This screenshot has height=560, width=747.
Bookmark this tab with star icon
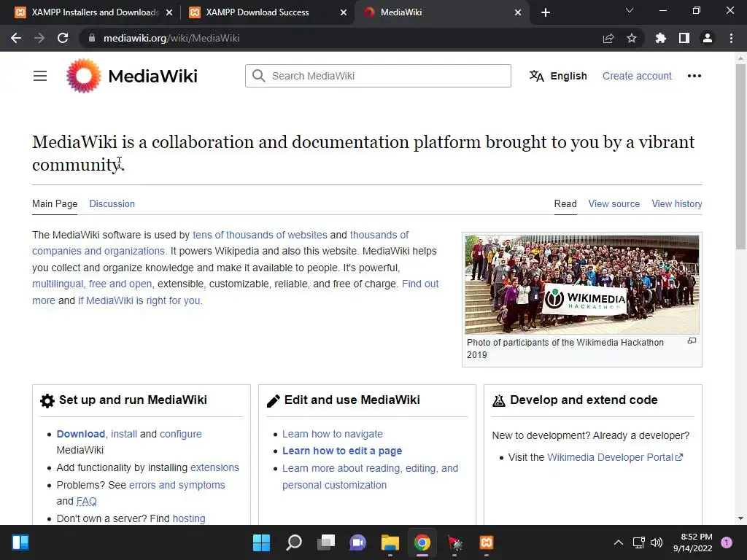(632, 38)
